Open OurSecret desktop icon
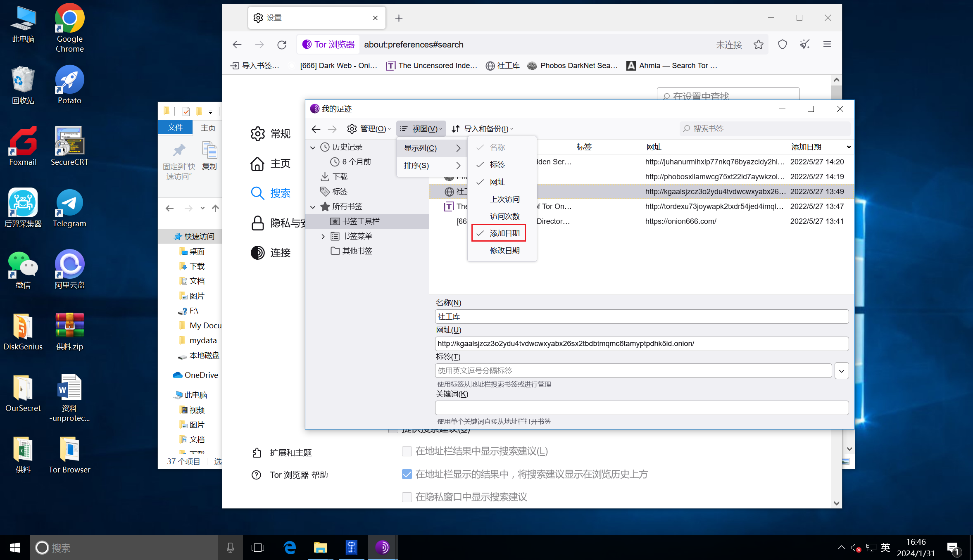Image resolution: width=973 pixels, height=560 pixels. tap(23, 393)
